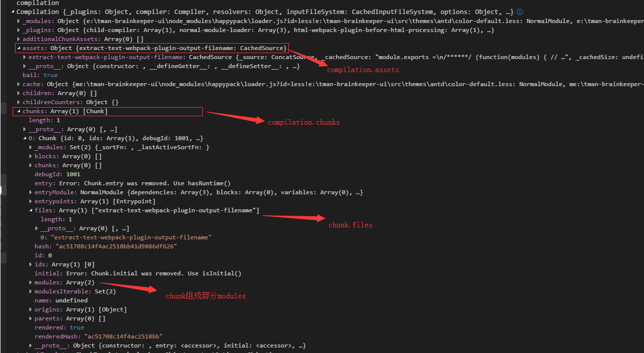644x353 pixels.
Task: Expand the _modules Set(2) row
Action: pyautogui.click(x=31, y=147)
